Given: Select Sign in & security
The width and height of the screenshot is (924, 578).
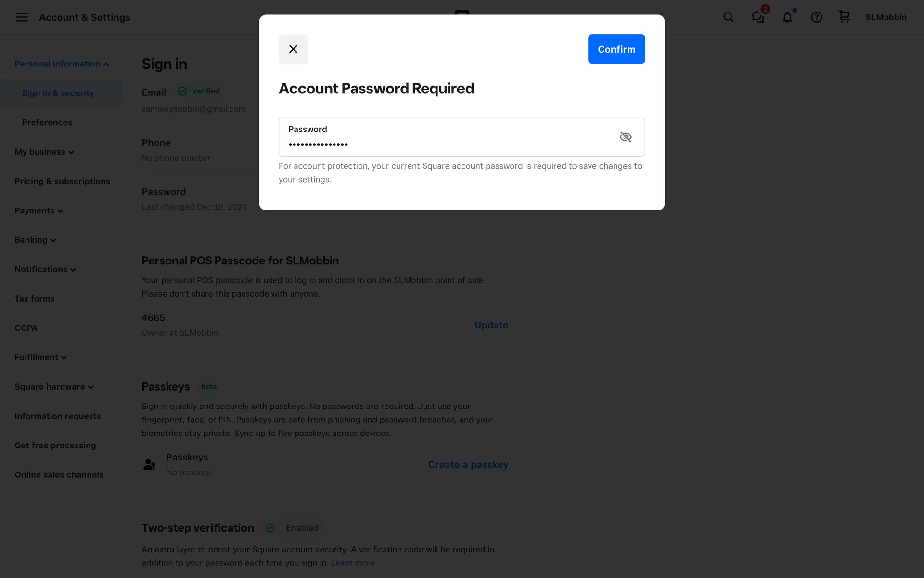Looking at the screenshot, I should pos(58,93).
